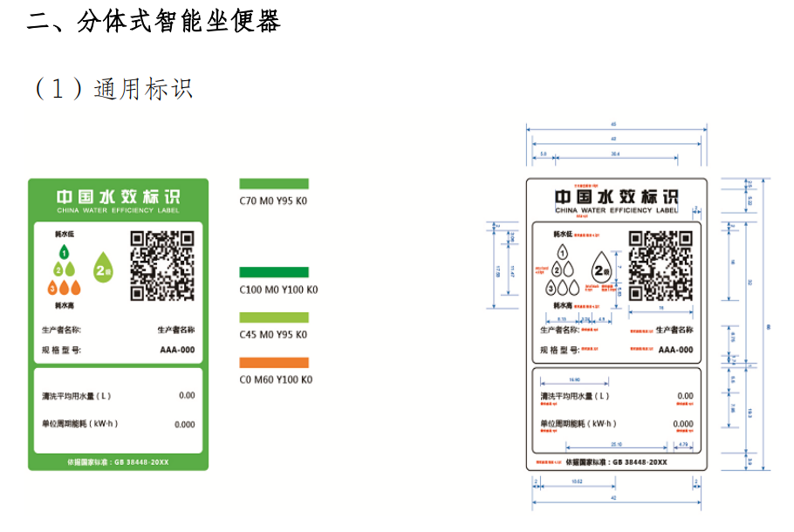Click the '生产者名称:' field name on the colored label
794x532 pixels.
coord(61,330)
